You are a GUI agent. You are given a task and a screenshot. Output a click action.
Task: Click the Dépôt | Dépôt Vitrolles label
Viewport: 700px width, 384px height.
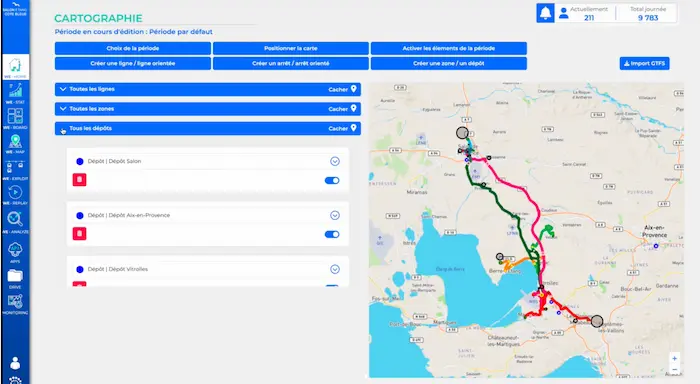point(117,269)
